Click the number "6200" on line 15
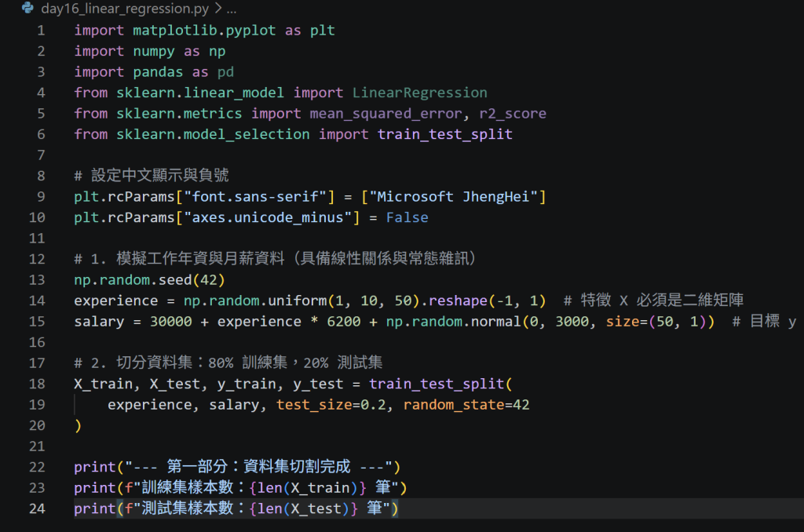The height and width of the screenshot is (532, 804). 344,322
